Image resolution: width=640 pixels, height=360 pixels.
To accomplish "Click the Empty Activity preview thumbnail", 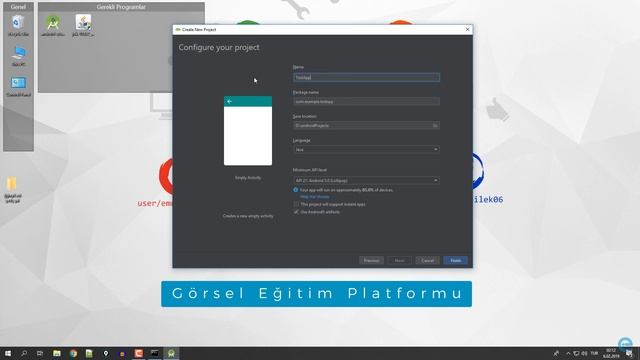I will [x=248, y=131].
